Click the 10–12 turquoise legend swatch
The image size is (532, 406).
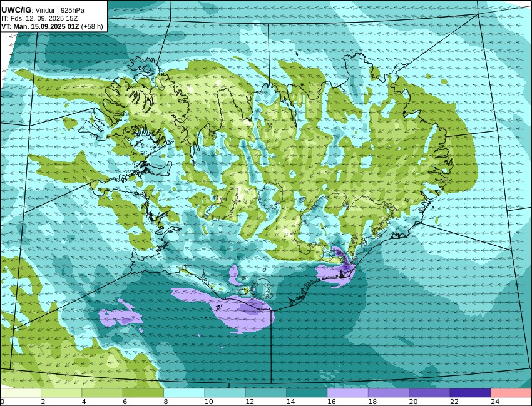(x=225, y=393)
